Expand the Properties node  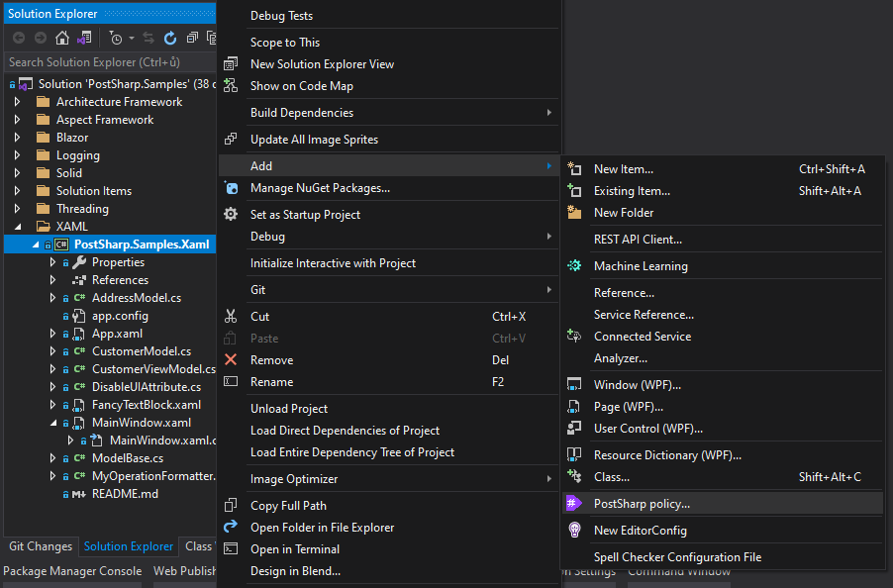pyautogui.click(x=52, y=262)
